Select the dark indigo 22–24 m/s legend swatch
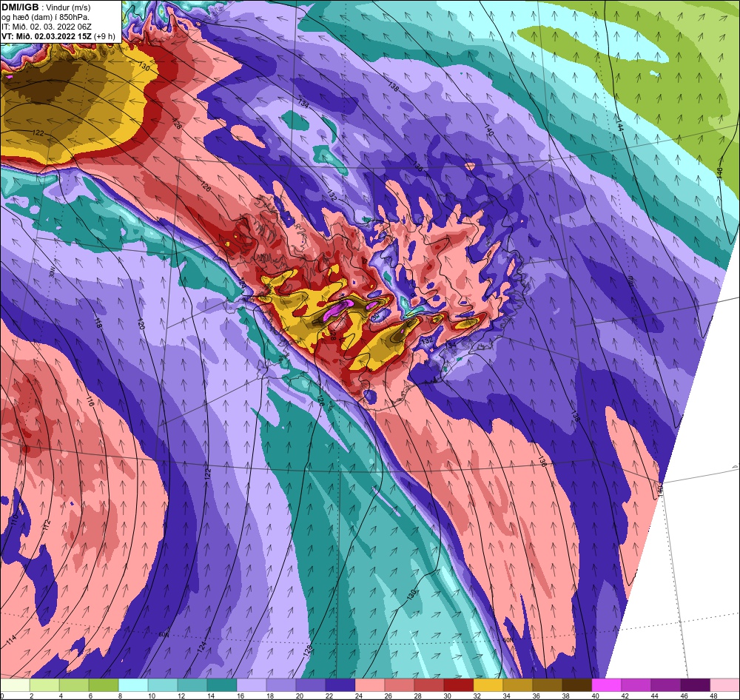740x700 pixels. tap(340, 685)
